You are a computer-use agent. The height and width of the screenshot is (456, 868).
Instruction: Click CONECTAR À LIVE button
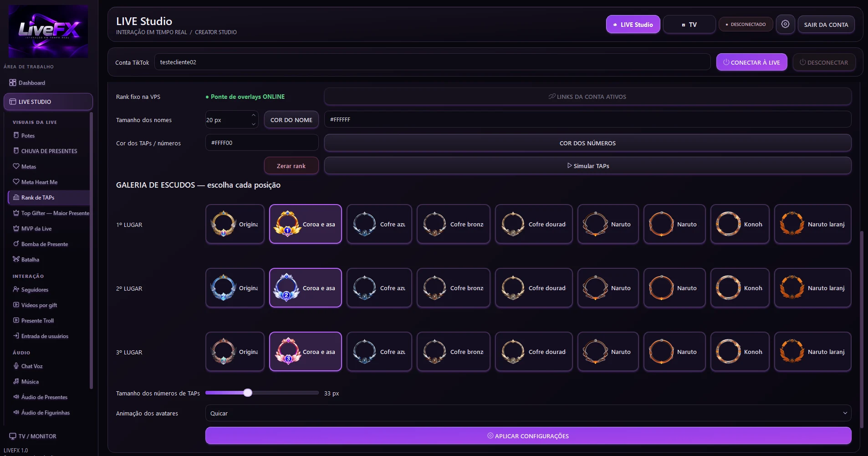tap(751, 62)
